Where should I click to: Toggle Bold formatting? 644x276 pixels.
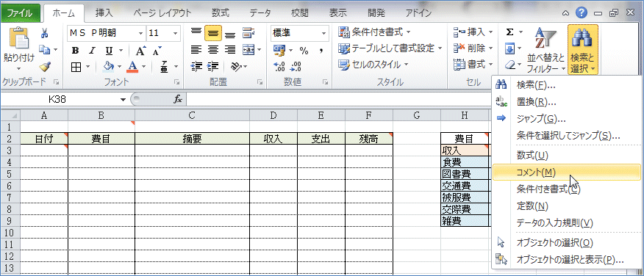[x=75, y=51]
